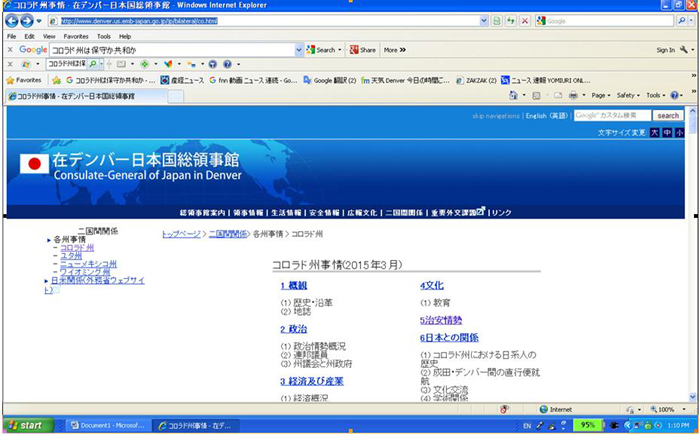Image resolution: width=700 pixels, height=435 pixels.
Task: Click the Japan flag consulate logo
Action: (35, 164)
